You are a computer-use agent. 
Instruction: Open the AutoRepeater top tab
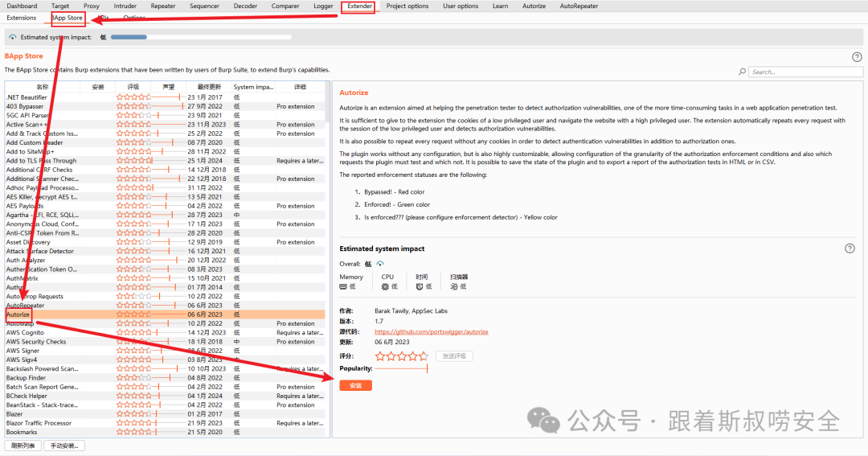579,6
